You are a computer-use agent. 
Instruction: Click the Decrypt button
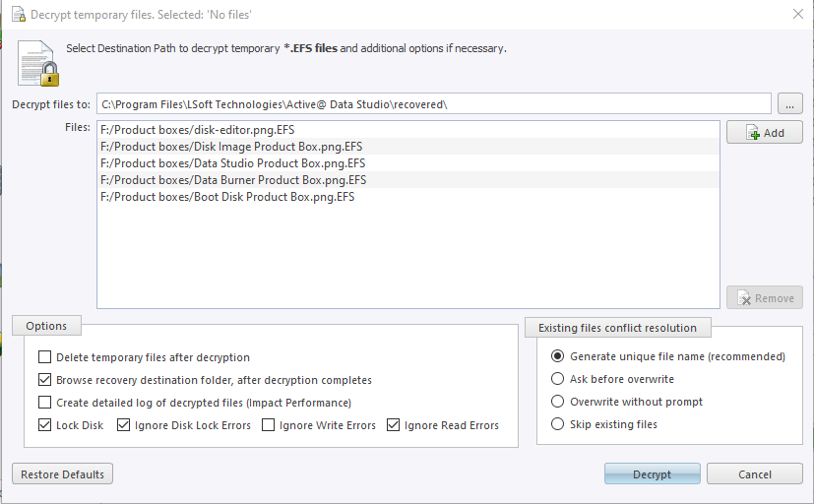click(x=652, y=473)
